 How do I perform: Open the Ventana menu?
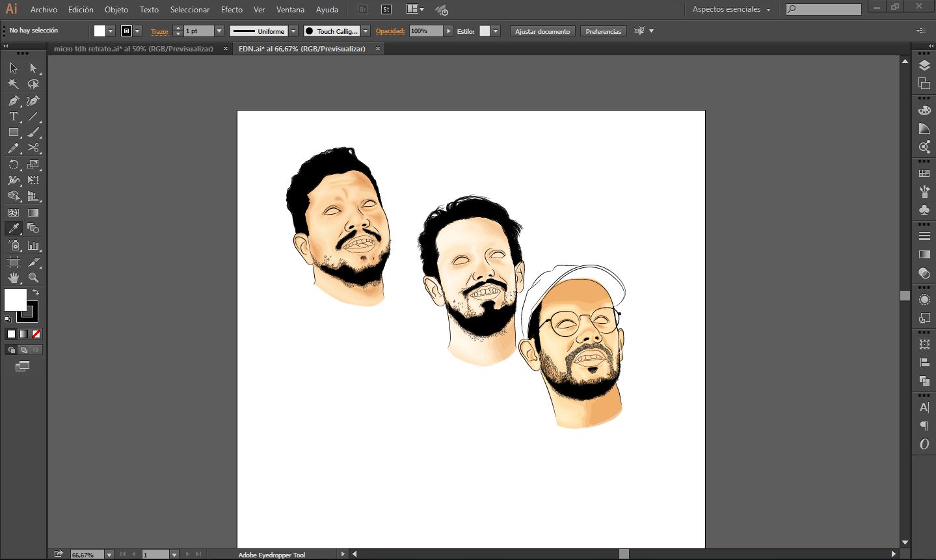(x=290, y=10)
